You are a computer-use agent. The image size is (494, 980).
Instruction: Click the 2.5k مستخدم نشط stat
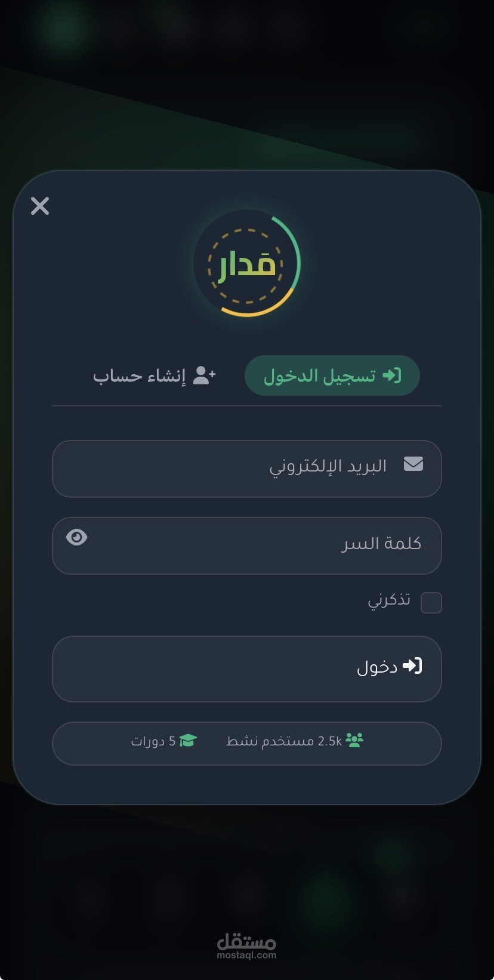pos(295,741)
